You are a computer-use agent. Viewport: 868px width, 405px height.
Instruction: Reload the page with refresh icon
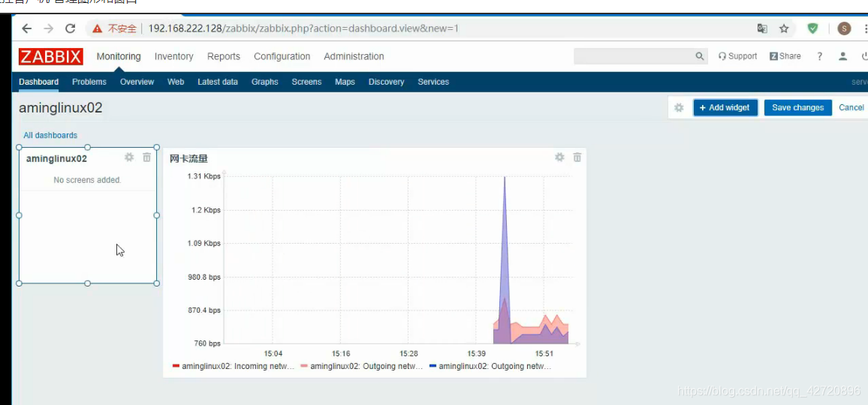(x=70, y=28)
